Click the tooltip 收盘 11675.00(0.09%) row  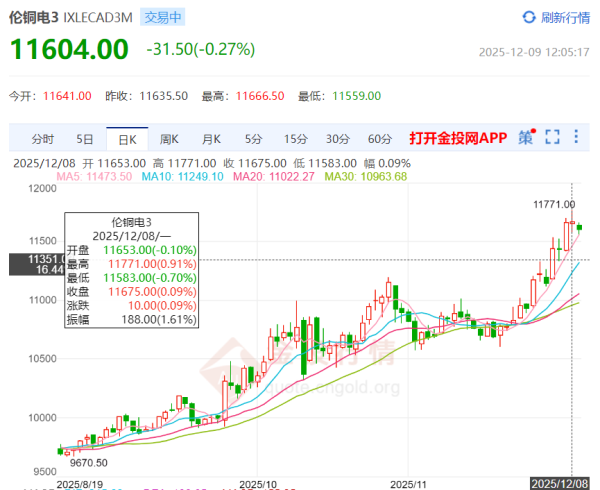132,292
